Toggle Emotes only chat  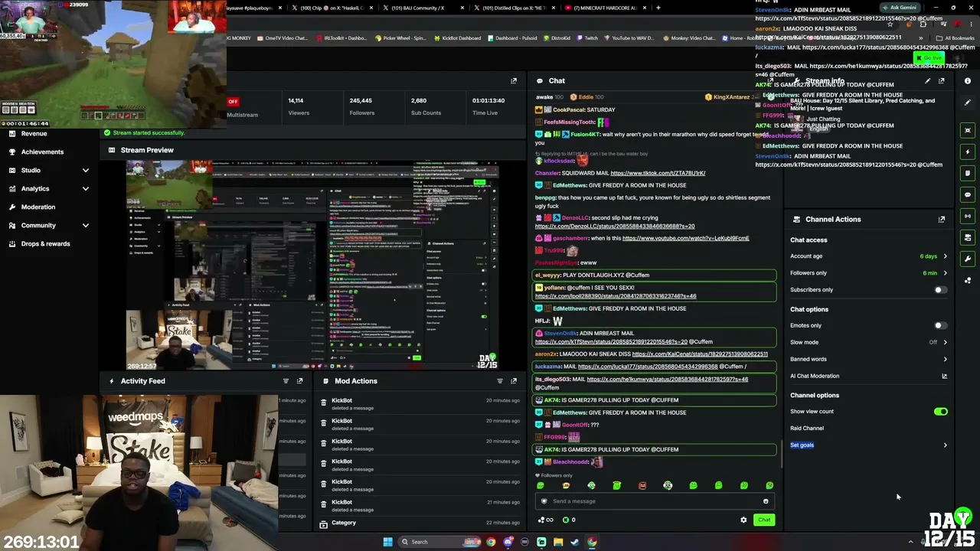click(940, 326)
